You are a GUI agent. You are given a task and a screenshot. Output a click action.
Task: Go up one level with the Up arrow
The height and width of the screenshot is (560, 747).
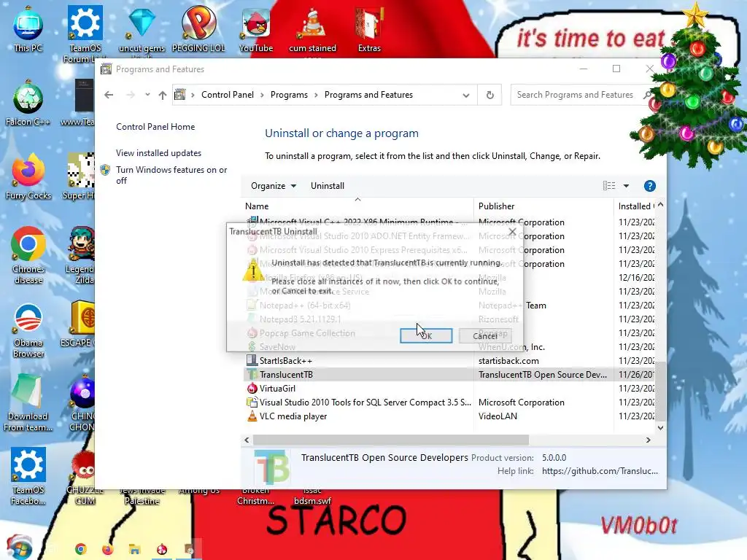(163, 95)
